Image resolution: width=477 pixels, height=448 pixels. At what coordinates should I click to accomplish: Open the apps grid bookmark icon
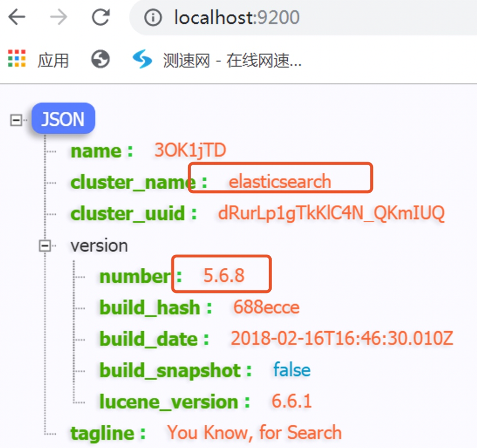(17, 58)
